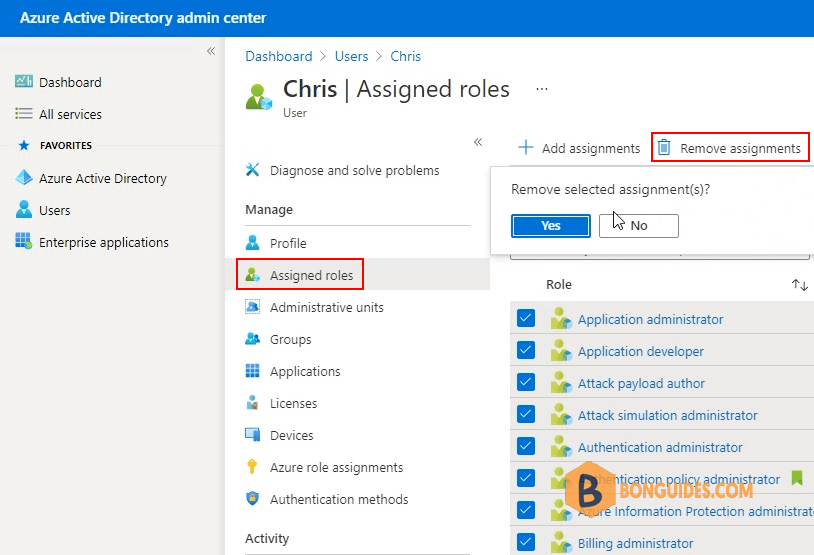The image size is (814, 555).
Task: Open the Attack simulation administrator role link
Action: point(668,415)
